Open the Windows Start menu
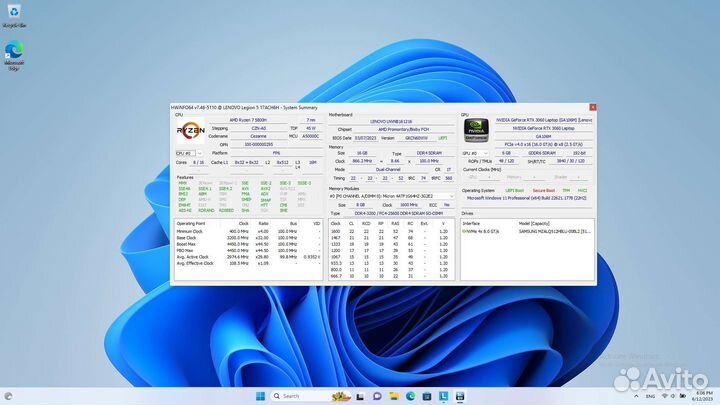720x405 pixels. pos(260,396)
